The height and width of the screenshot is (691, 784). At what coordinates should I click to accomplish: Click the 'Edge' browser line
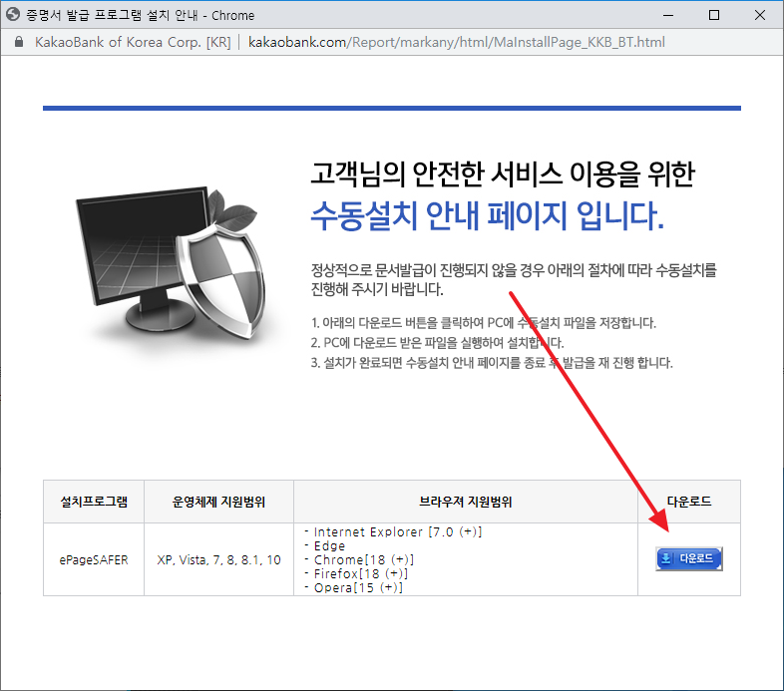point(325,546)
